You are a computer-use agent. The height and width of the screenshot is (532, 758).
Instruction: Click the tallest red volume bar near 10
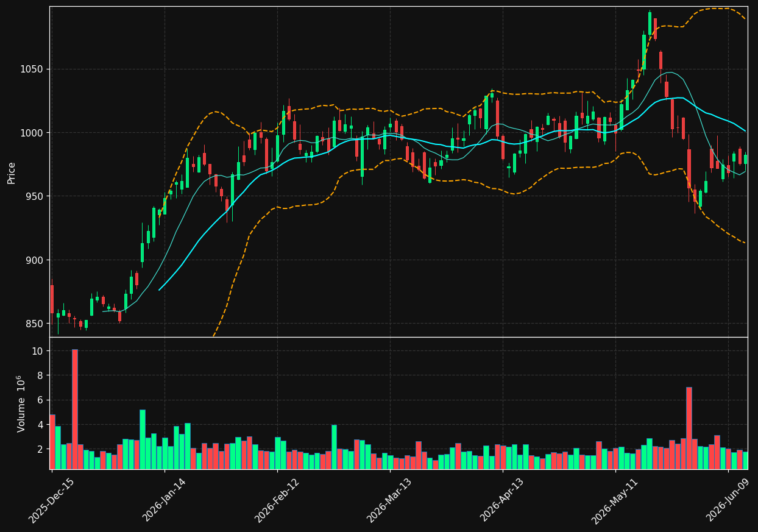coord(75,409)
